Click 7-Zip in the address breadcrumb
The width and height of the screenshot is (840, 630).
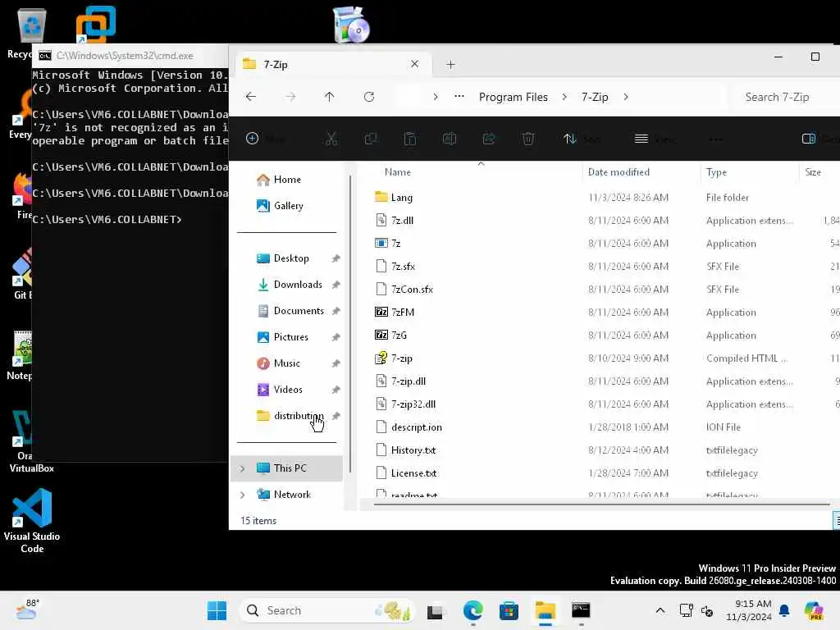595,97
